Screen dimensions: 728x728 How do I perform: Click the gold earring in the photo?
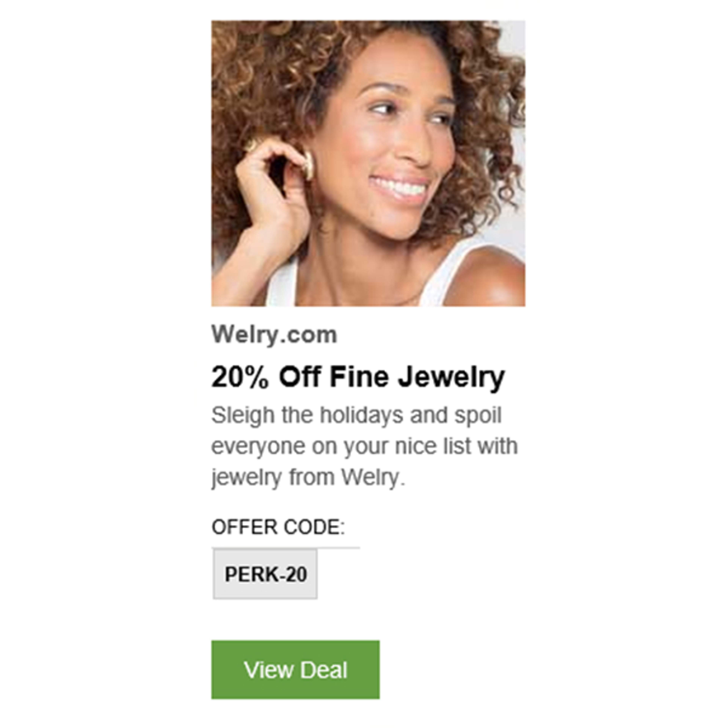308,165
